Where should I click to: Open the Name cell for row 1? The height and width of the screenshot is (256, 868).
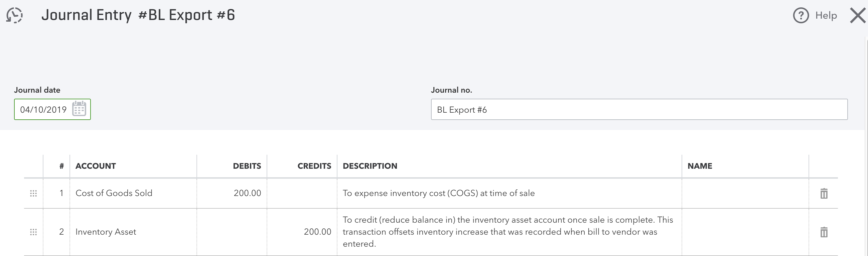pos(745,193)
